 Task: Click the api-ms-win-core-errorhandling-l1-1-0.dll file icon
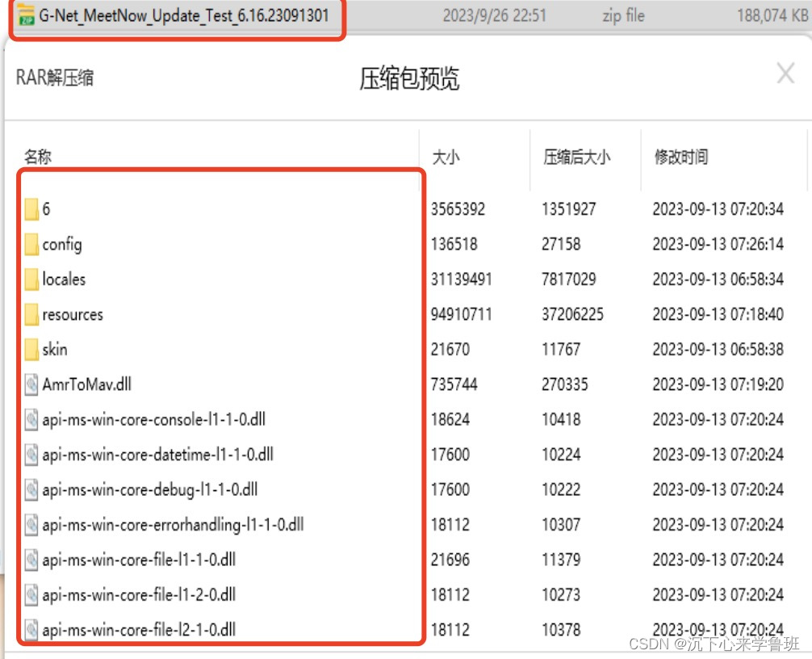pyautogui.click(x=31, y=524)
